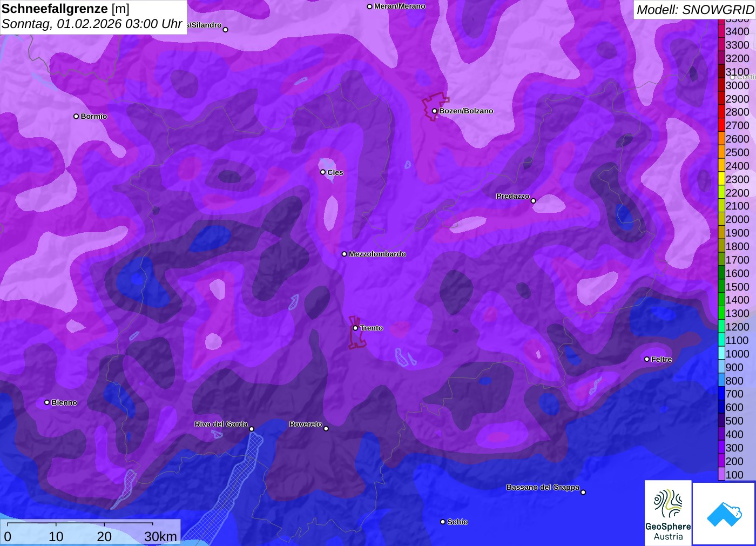Image resolution: width=756 pixels, height=546 pixels.
Task: Click the Feltre city marker
Action: click(x=647, y=359)
